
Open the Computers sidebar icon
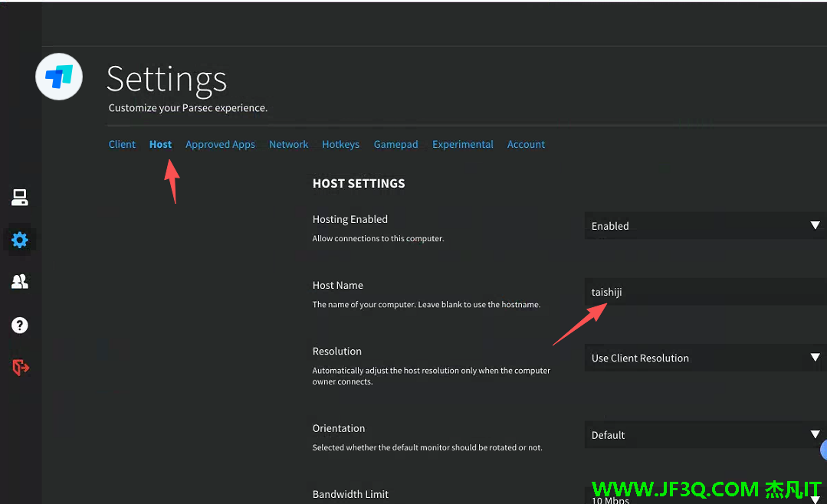pyautogui.click(x=20, y=198)
